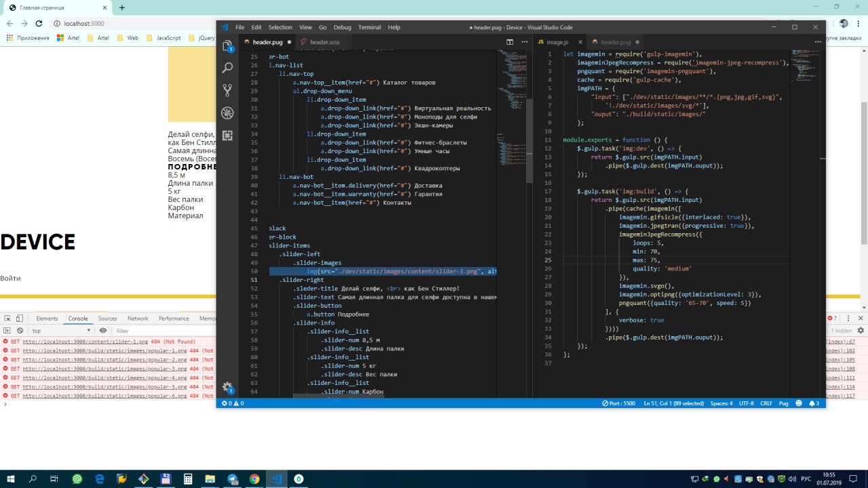Open the Debug menu in VS Code
This screenshot has width=868, height=488.
pyautogui.click(x=342, y=27)
